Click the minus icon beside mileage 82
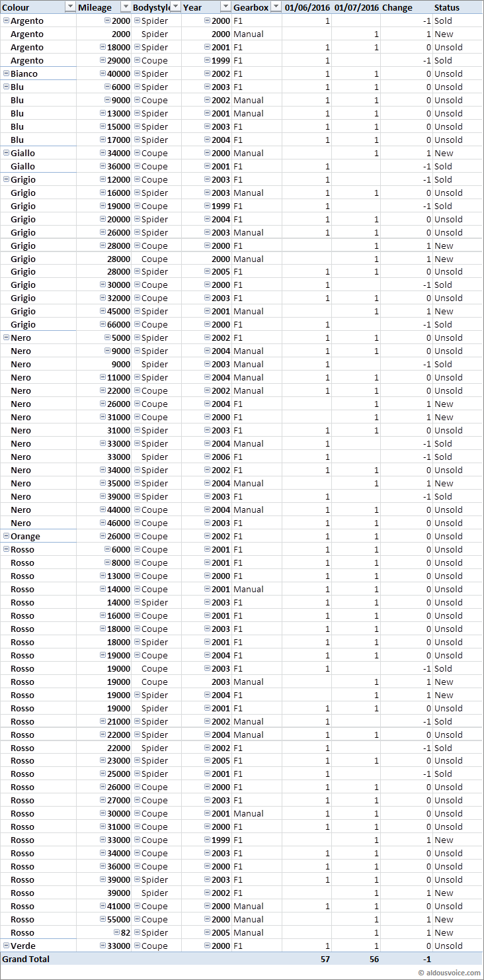The image size is (484, 980). [x=116, y=932]
